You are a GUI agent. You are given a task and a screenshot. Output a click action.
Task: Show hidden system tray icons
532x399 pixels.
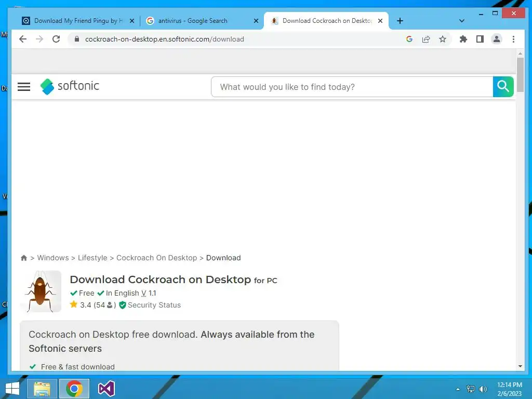click(458, 389)
